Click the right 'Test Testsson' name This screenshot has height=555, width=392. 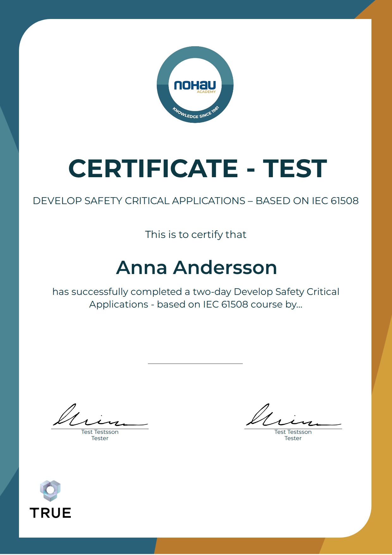pos(293,432)
